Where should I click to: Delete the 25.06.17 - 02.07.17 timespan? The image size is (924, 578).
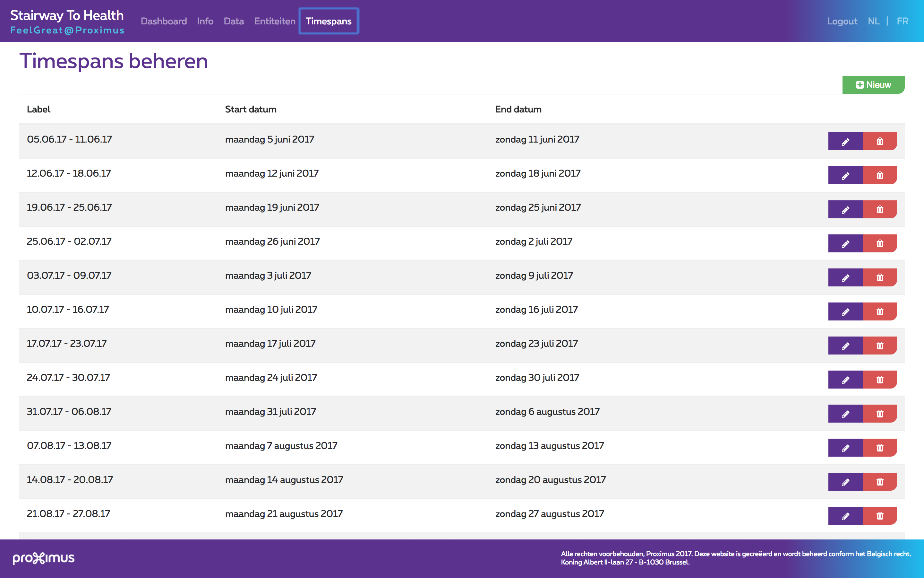[880, 243]
